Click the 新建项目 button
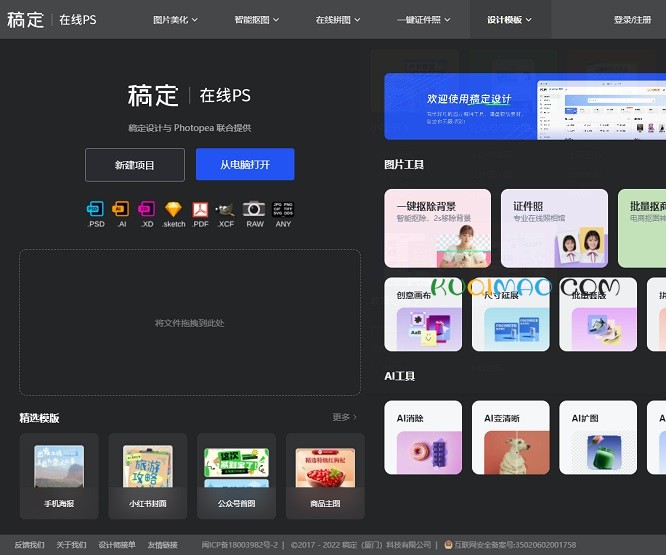Viewport: 666px width, 555px height. [x=135, y=165]
